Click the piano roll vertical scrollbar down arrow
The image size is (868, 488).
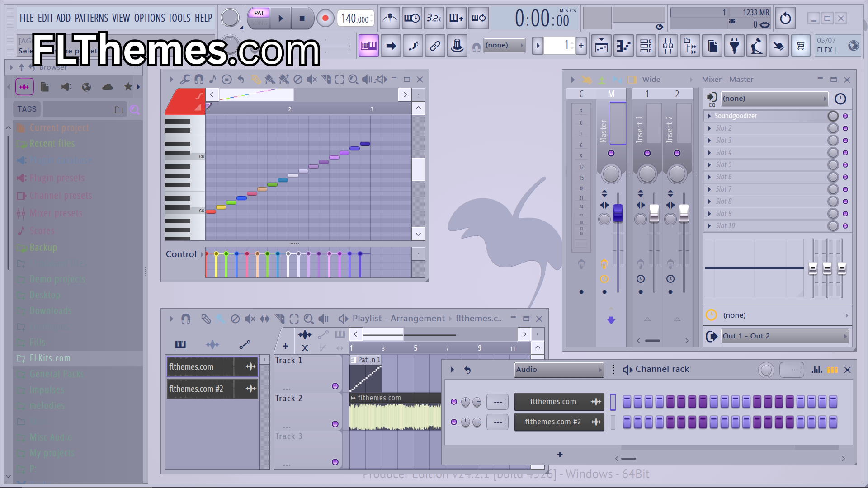coord(418,234)
